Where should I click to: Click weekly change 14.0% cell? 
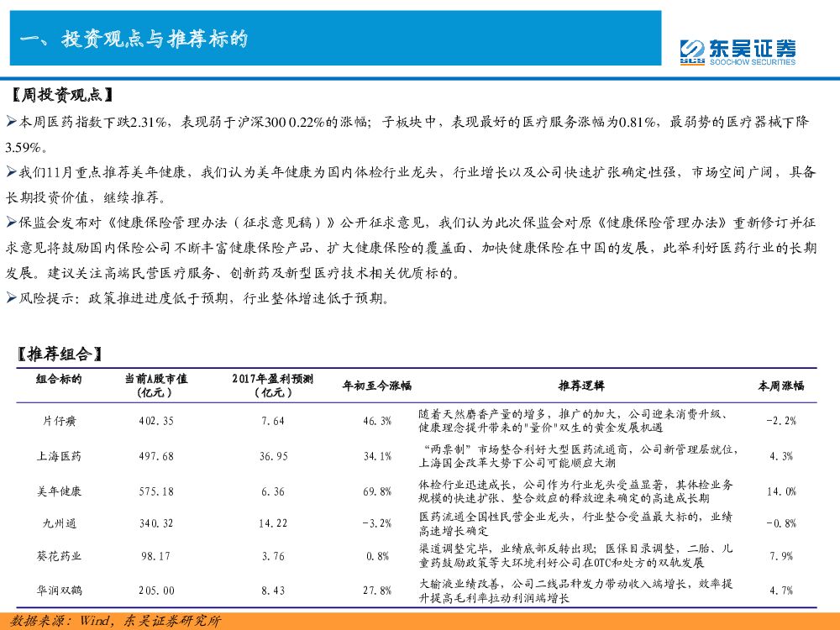(781, 491)
